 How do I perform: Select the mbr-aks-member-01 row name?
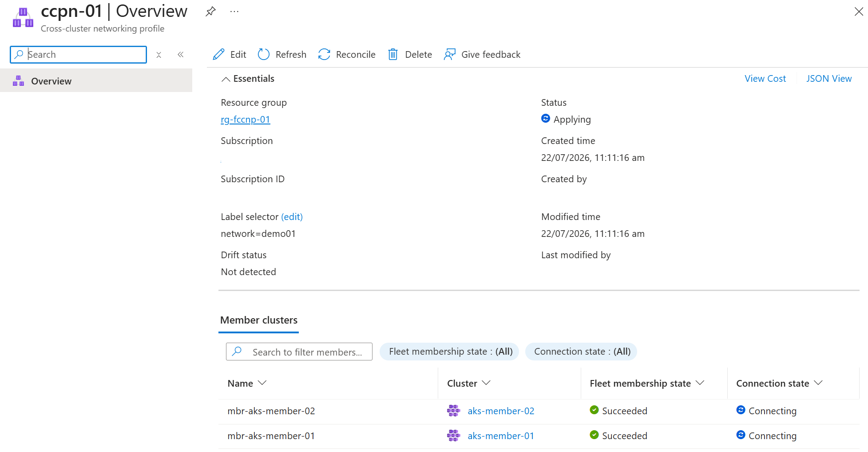[x=271, y=436]
